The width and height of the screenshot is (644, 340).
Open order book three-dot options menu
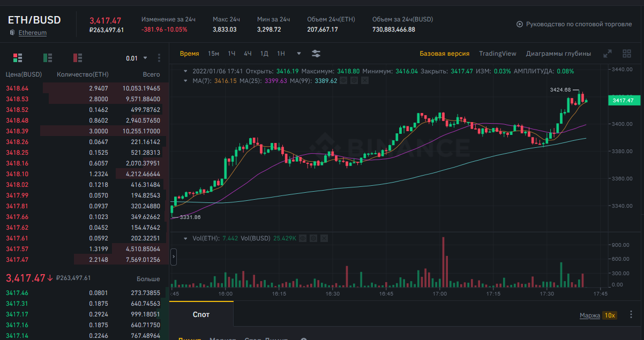[x=159, y=58]
